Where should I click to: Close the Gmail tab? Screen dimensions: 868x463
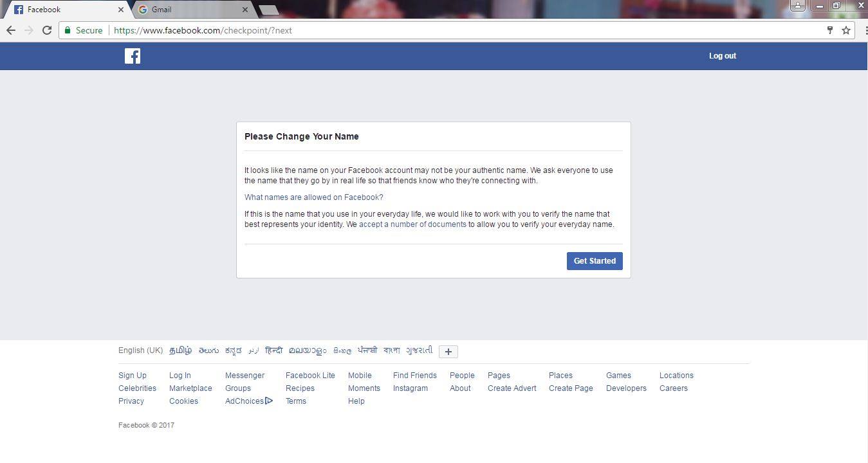point(245,10)
